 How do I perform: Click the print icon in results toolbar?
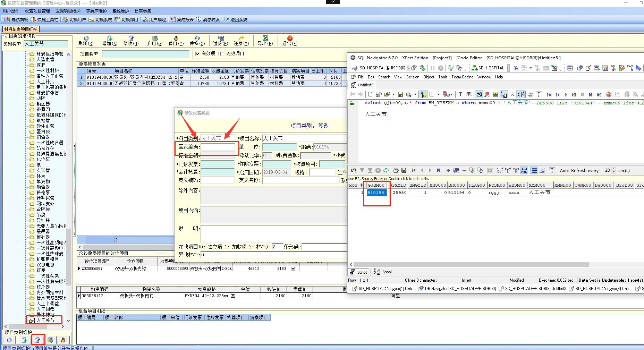(396, 170)
